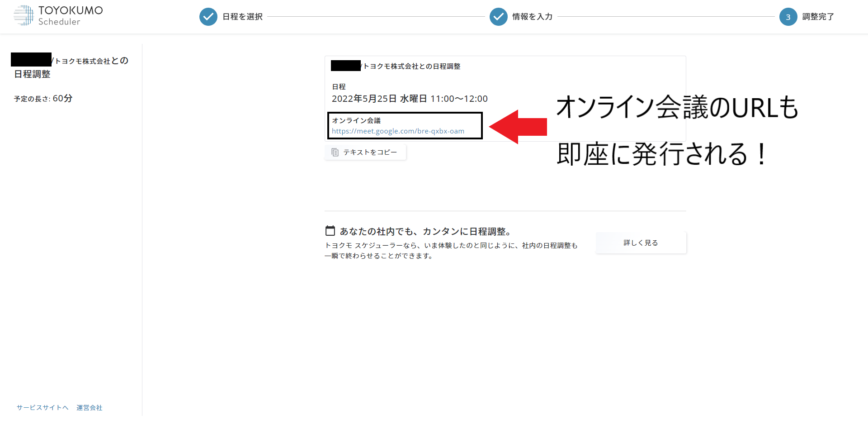Click the 調整完了 step label
This screenshot has height=424, width=868.
(816, 17)
